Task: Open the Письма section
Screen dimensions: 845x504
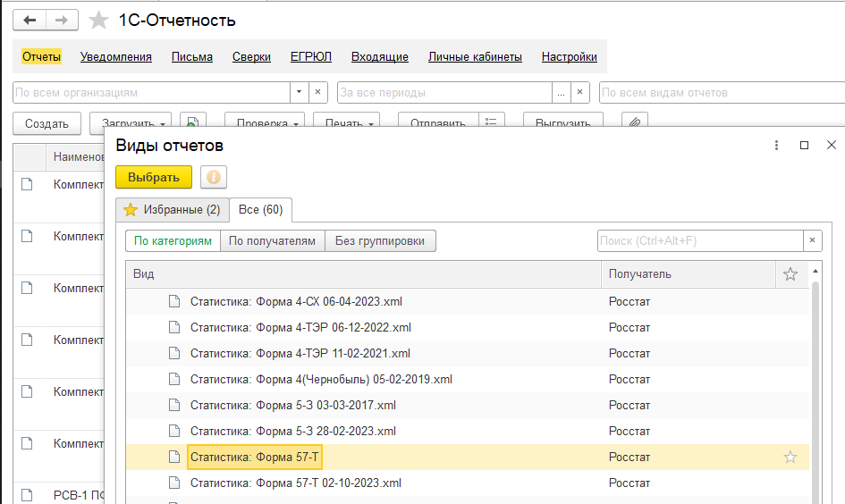Action: pyautogui.click(x=192, y=56)
